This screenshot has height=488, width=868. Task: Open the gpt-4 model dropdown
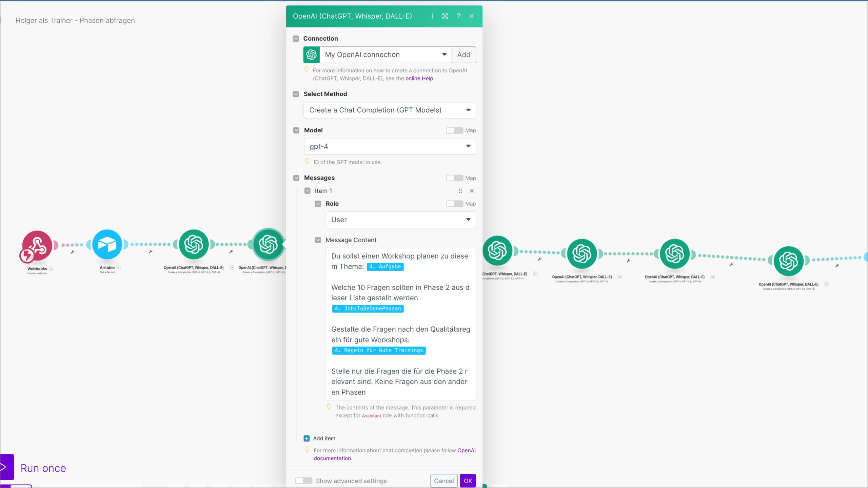390,146
